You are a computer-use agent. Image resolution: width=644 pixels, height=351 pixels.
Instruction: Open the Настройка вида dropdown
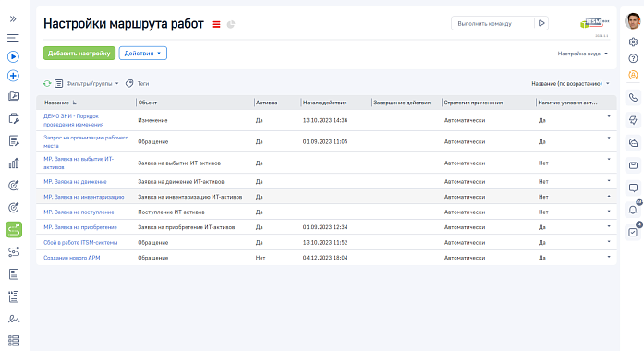point(582,54)
